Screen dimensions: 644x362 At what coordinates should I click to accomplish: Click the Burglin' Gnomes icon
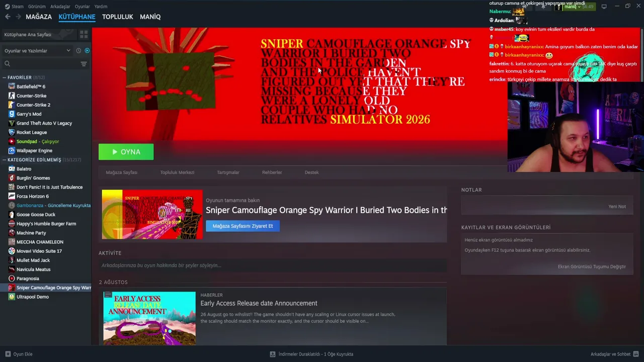12,178
